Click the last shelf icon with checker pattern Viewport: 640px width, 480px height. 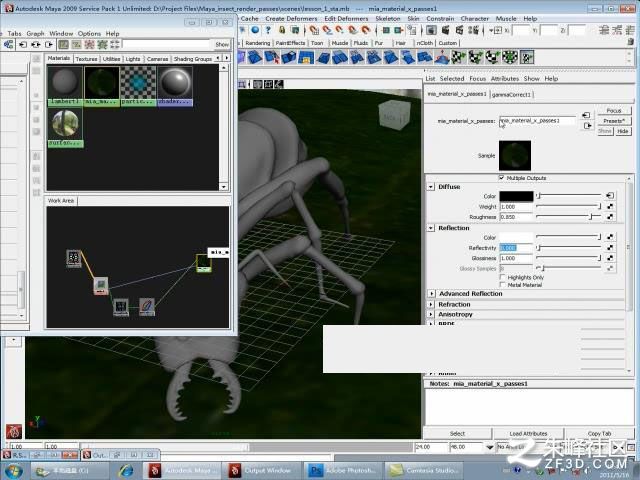pyautogui.click(x=527, y=57)
